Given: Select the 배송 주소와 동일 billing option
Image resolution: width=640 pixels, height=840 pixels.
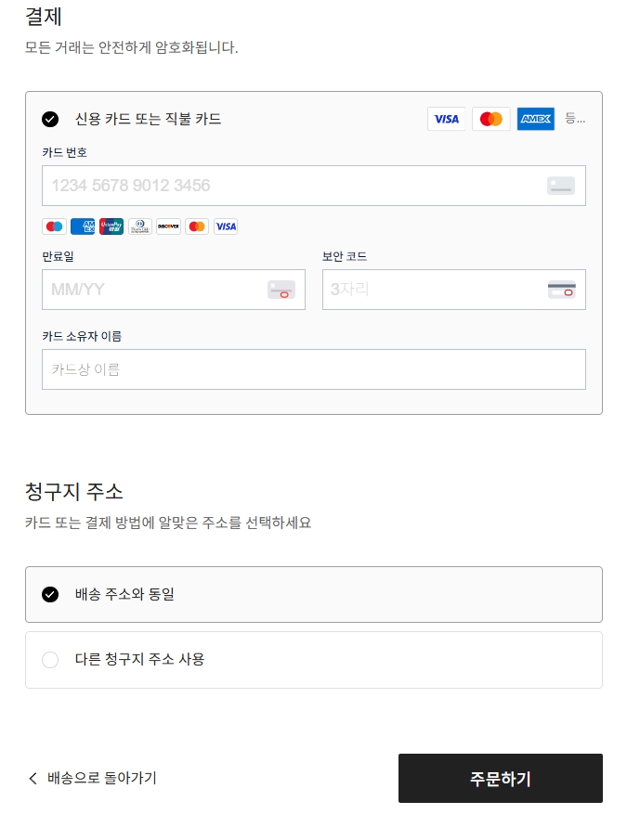Looking at the screenshot, I should [x=314, y=595].
